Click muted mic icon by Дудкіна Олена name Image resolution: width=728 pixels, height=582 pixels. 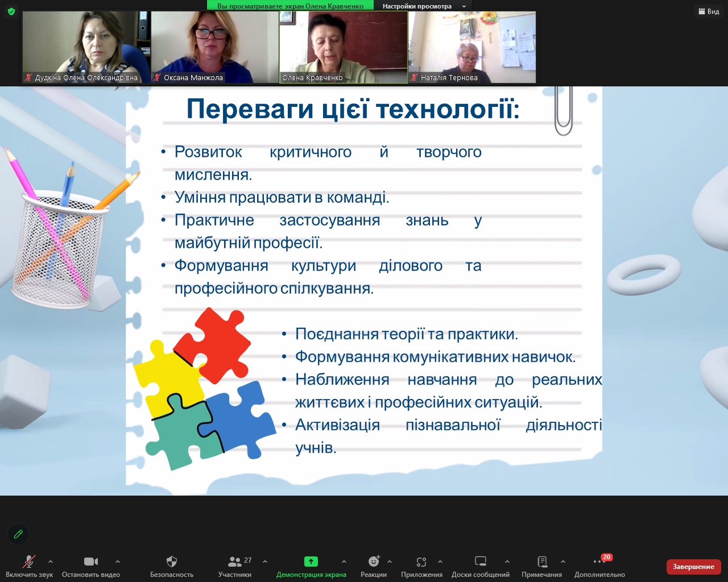tap(28, 77)
